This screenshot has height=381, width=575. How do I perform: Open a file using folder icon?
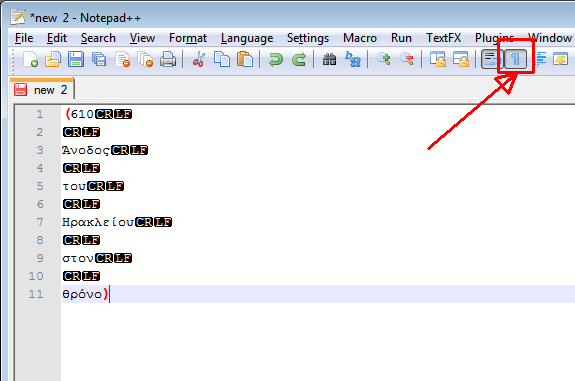[x=53, y=59]
